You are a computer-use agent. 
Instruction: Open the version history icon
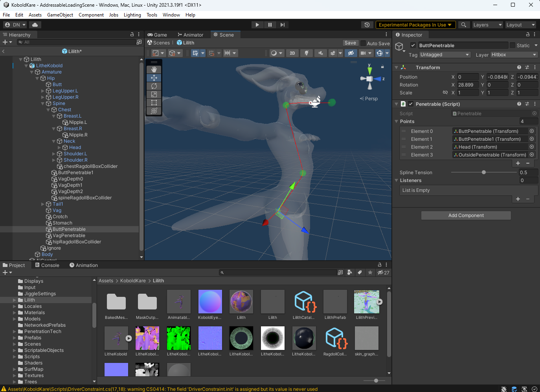click(x=367, y=25)
